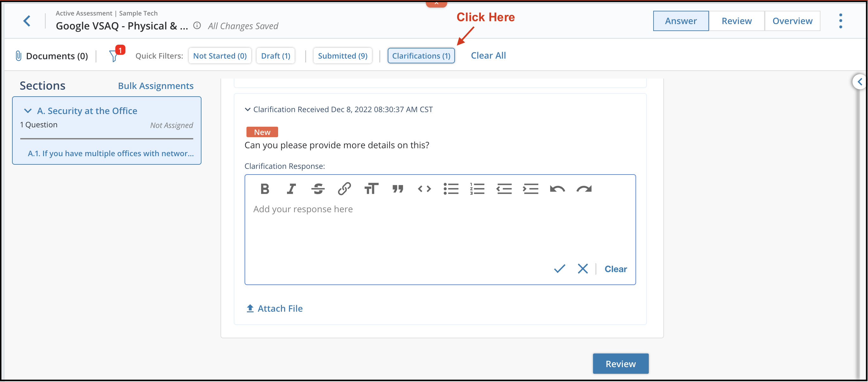The image size is (868, 382).
Task: Click the blue Review button
Action: [x=620, y=364]
